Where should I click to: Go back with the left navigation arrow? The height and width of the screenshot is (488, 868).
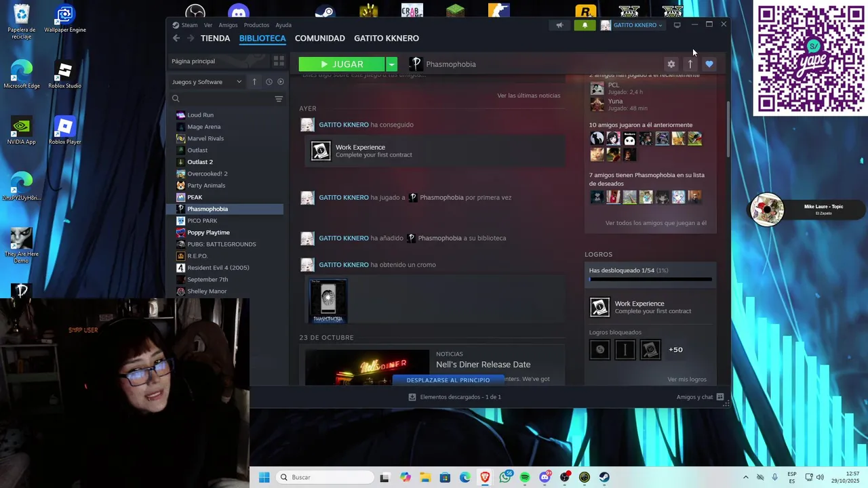tap(176, 38)
